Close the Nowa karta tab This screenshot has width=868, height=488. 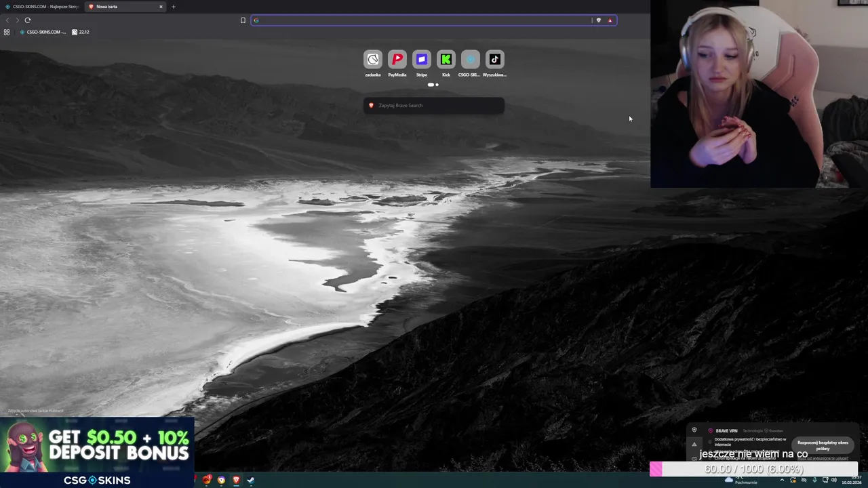pos(161,7)
